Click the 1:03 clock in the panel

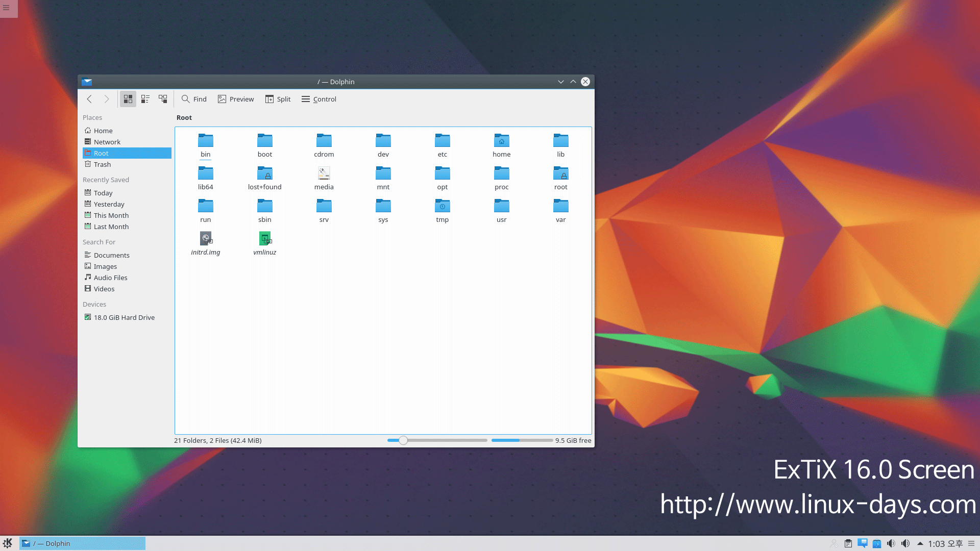(x=945, y=543)
